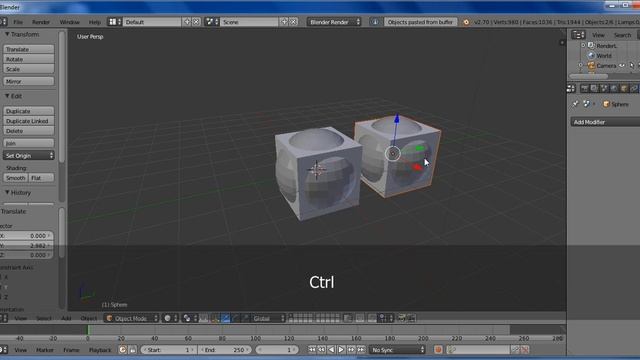Play the animation forward
Image resolution: width=640 pixels, height=360 pixels.
(341, 350)
